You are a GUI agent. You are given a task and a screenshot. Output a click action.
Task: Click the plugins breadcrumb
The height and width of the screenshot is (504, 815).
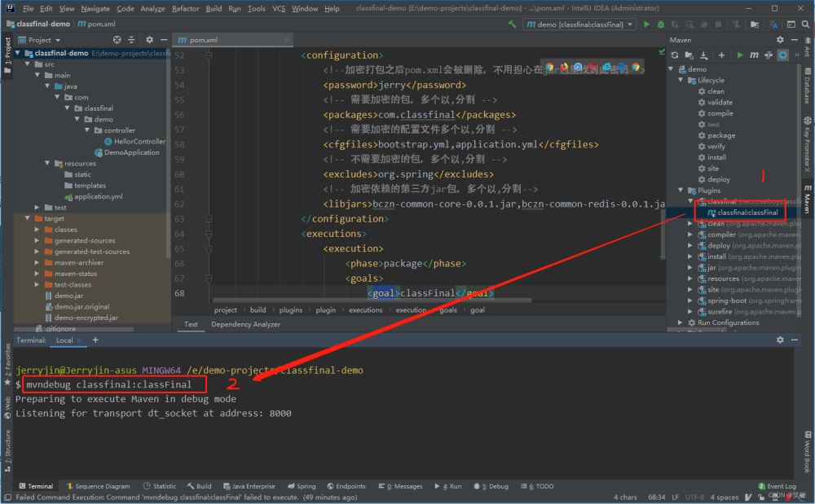(x=291, y=310)
